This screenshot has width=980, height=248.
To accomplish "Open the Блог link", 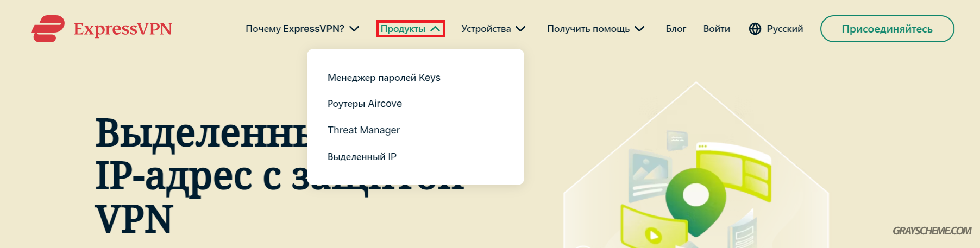I will click(x=676, y=29).
